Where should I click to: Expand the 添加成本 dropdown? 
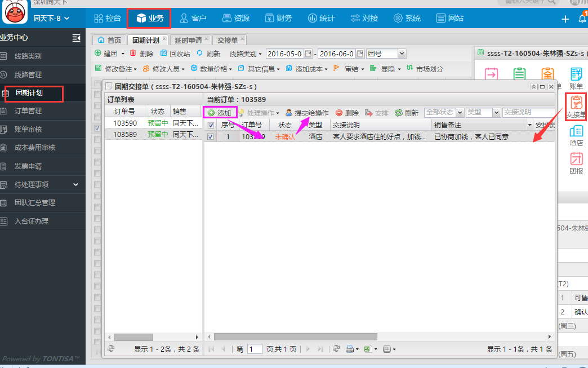[x=306, y=69]
